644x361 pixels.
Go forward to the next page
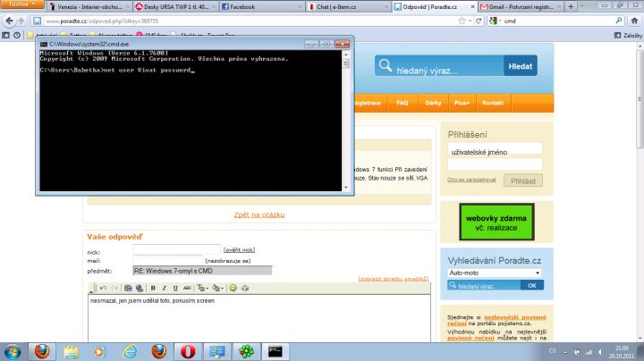pyautogui.click(x=21, y=21)
